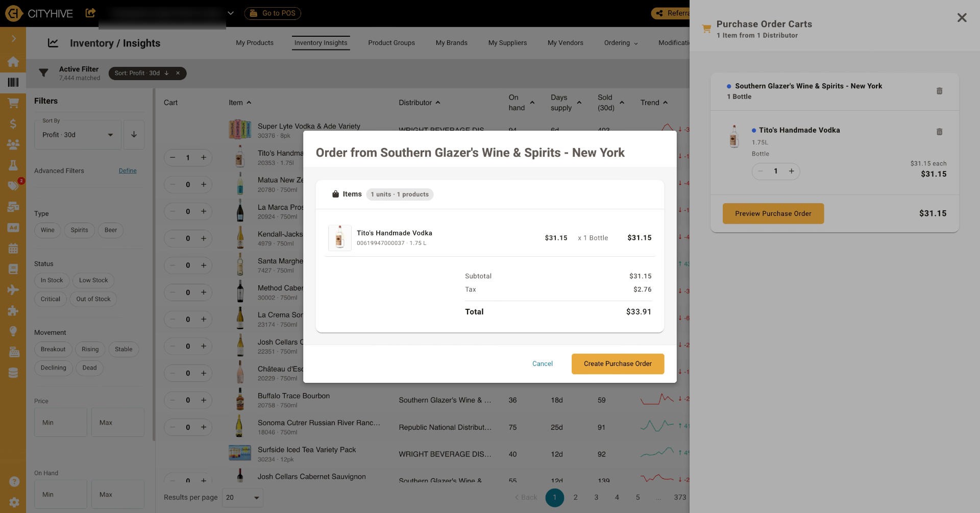Switch to My Suppliers tab
This screenshot has height=513, width=980.
click(507, 43)
